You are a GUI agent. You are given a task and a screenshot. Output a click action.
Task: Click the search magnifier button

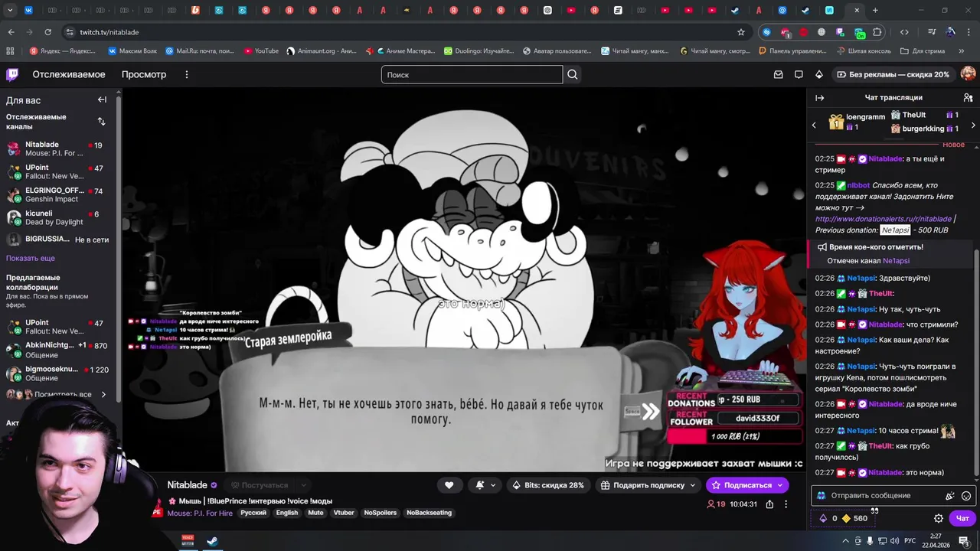[x=573, y=74]
